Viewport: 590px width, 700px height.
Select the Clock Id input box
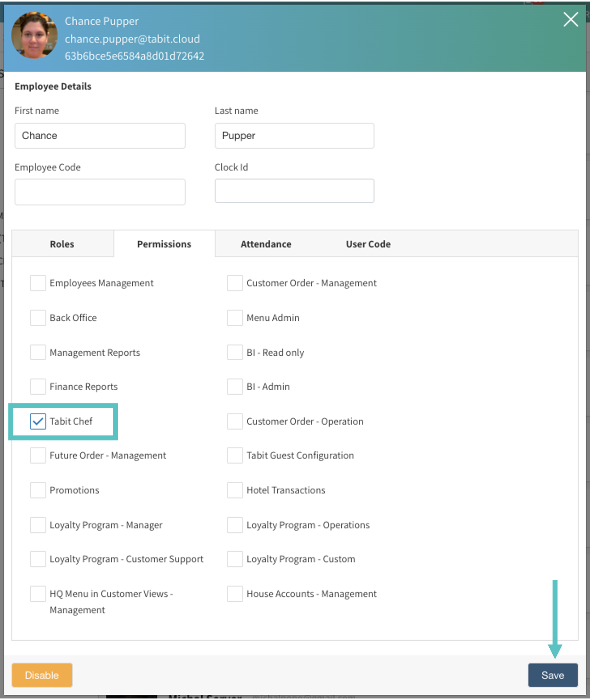(x=294, y=191)
